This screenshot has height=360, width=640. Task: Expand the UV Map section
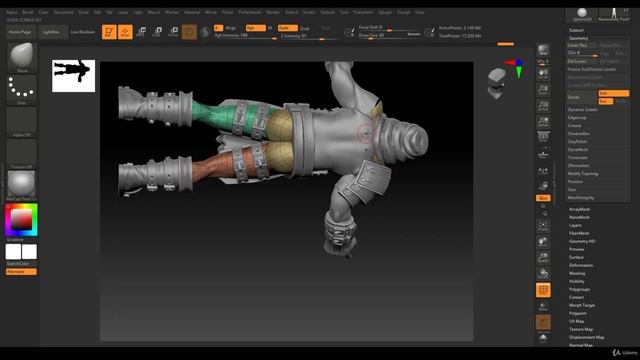pyautogui.click(x=576, y=321)
